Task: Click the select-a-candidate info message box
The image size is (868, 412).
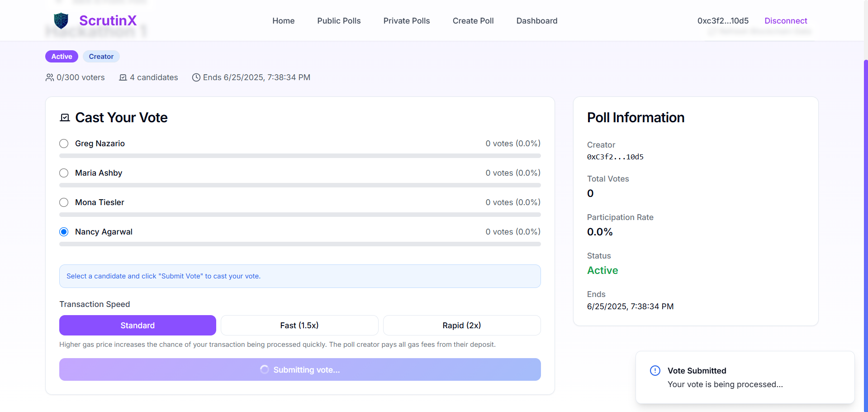Action: [300, 276]
